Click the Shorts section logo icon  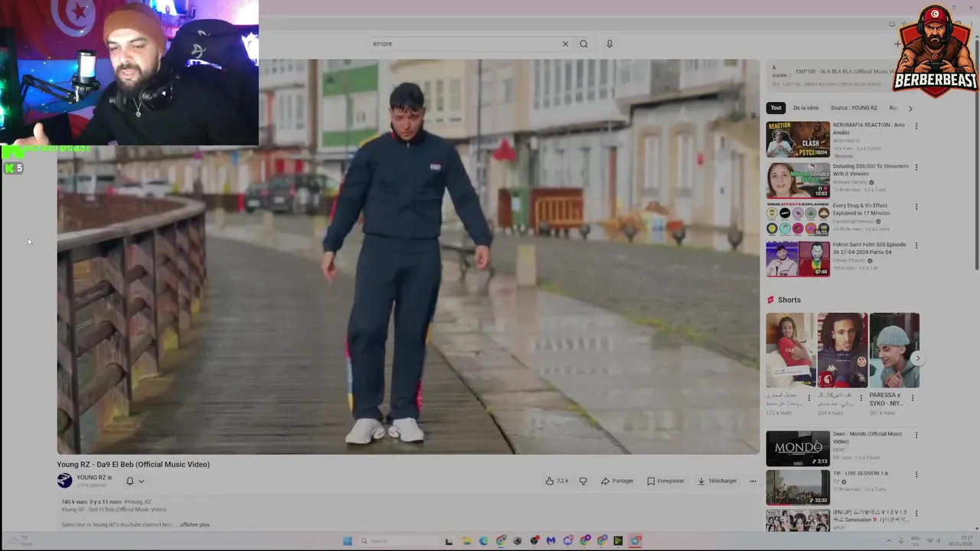point(771,300)
